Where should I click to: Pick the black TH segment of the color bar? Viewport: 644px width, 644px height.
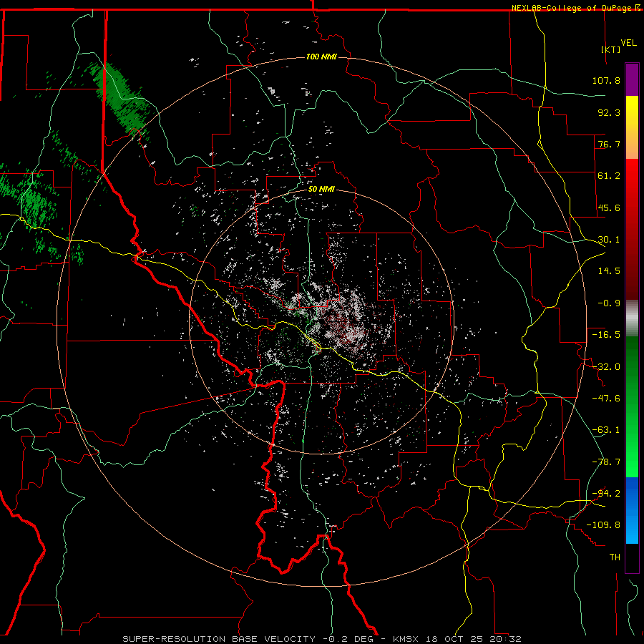click(632, 558)
